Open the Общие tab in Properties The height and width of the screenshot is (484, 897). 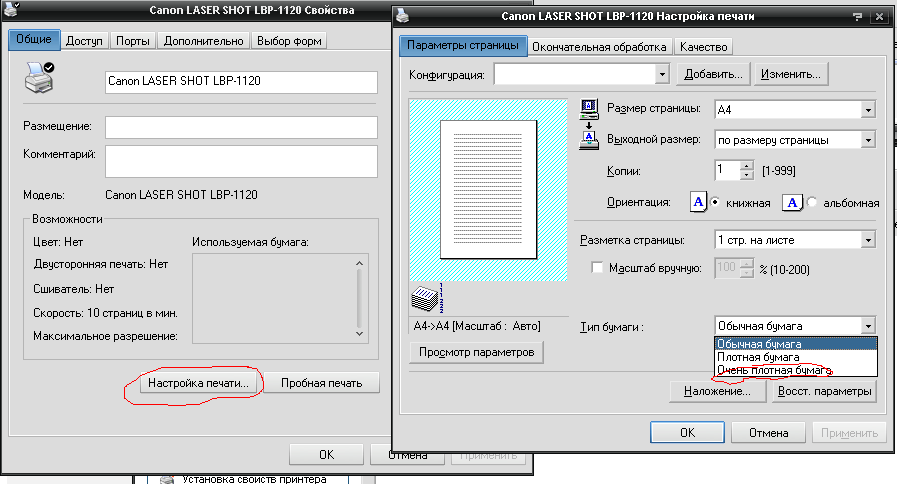[34, 39]
